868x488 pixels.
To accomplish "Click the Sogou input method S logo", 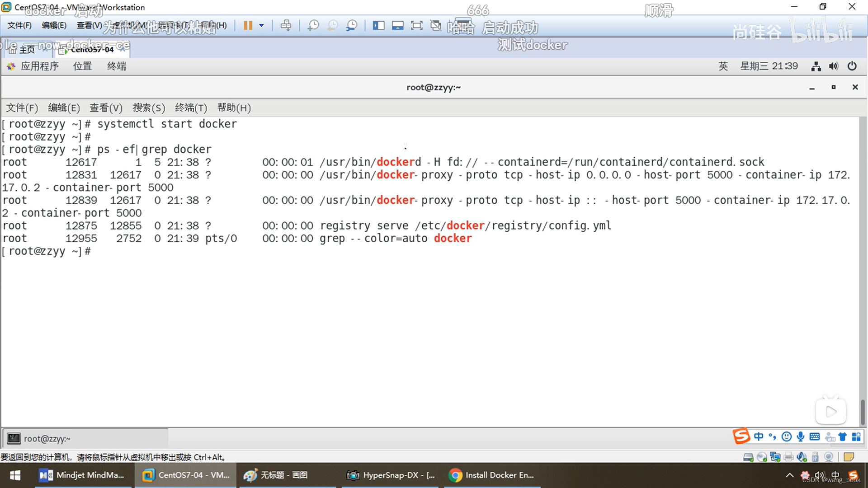I will pos(741,436).
